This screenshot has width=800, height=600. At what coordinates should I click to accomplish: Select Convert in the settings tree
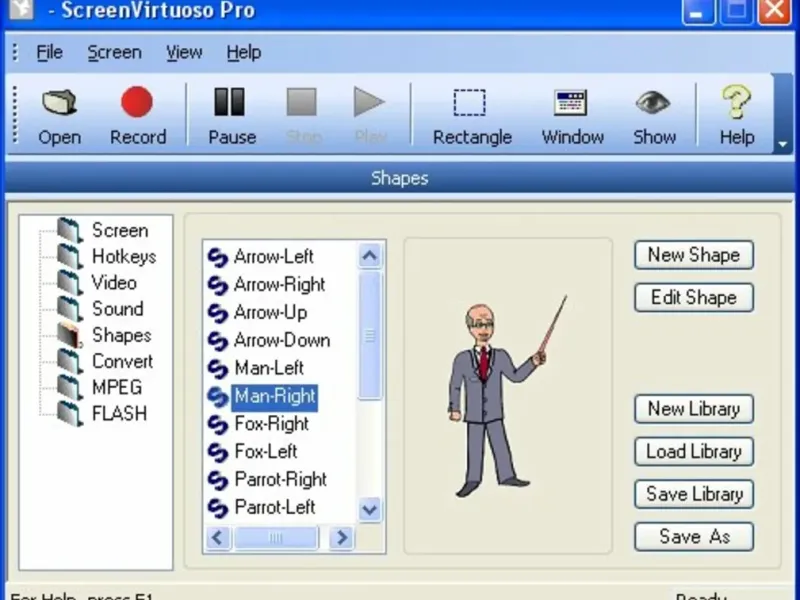(x=122, y=361)
